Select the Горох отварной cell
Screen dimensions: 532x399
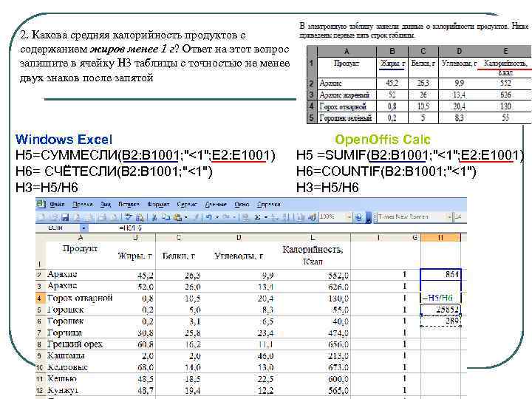(81, 298)
